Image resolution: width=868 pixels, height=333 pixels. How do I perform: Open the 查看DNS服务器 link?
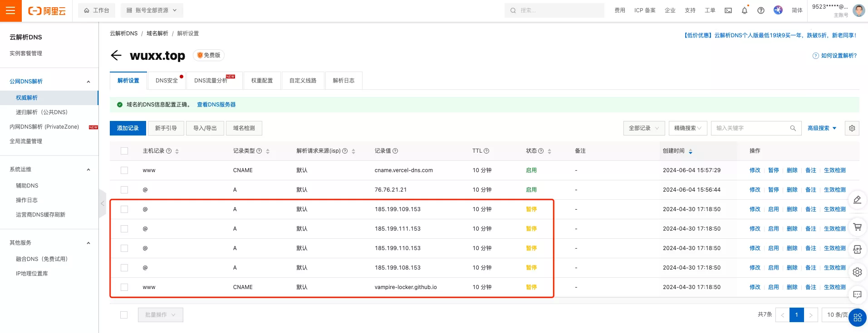[x=216, y=105]
